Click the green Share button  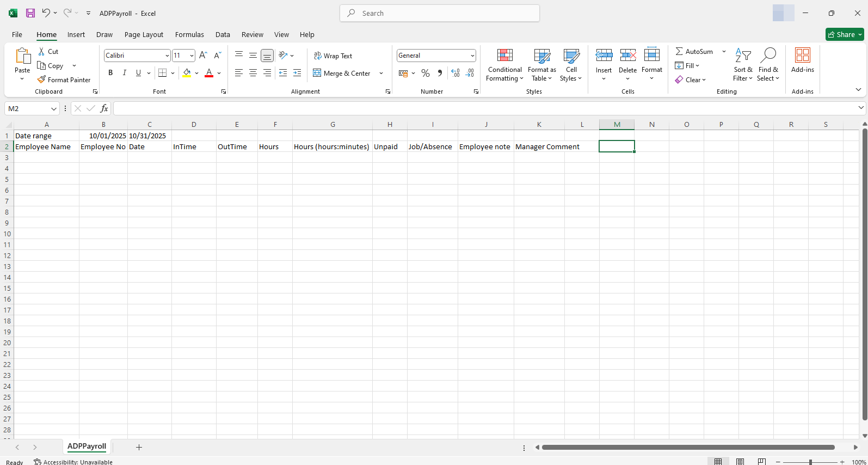[x=844, y=34]
